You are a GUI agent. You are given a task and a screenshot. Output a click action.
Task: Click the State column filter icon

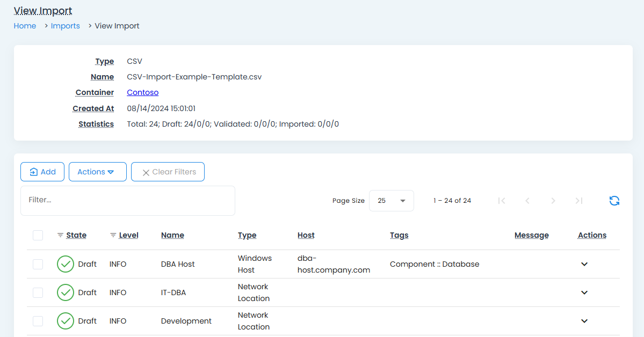(x=60, y=236)
